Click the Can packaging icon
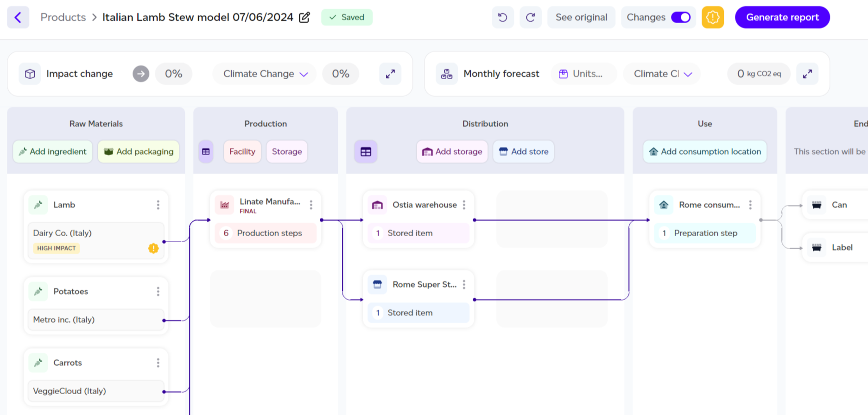This screenshot has width=868, height=415. coord(817,205)
